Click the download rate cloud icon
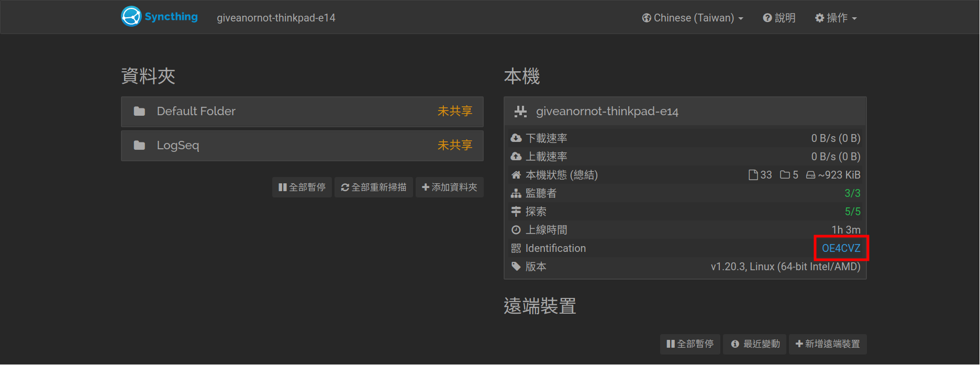The image size is (980, 365). [x=516, y=138]
